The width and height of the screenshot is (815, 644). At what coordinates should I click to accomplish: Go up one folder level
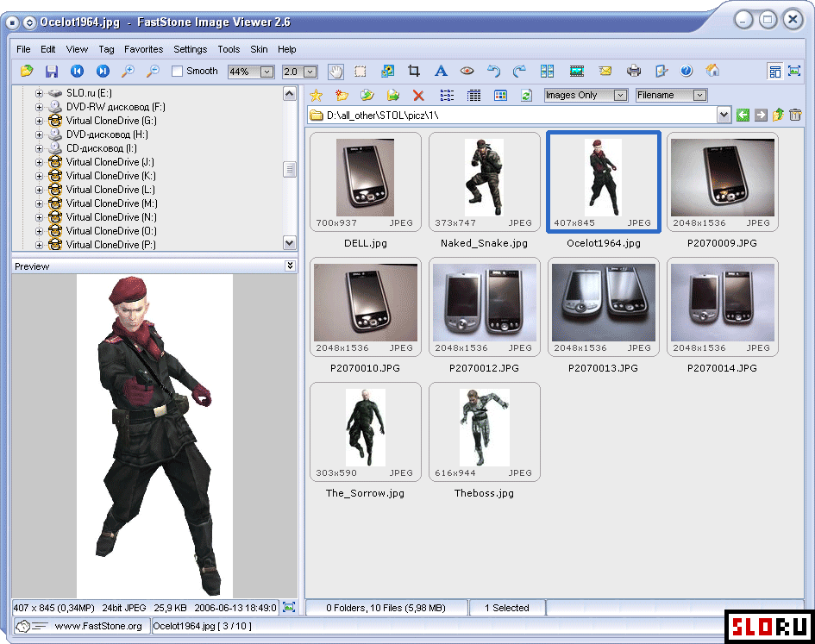[778, 116]
